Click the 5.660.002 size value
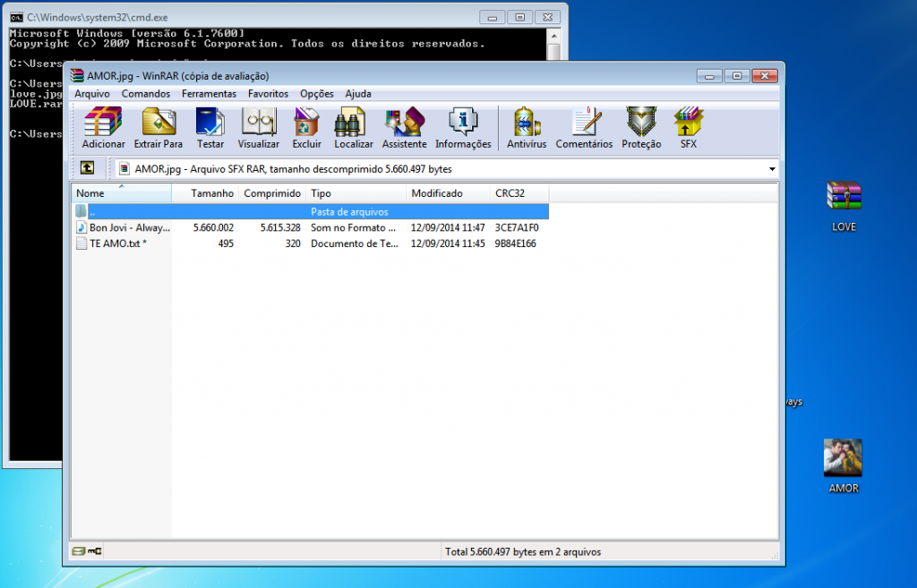The width and height of the screenshot is (917, 588). pyautogui.click(x=213, y=227)
